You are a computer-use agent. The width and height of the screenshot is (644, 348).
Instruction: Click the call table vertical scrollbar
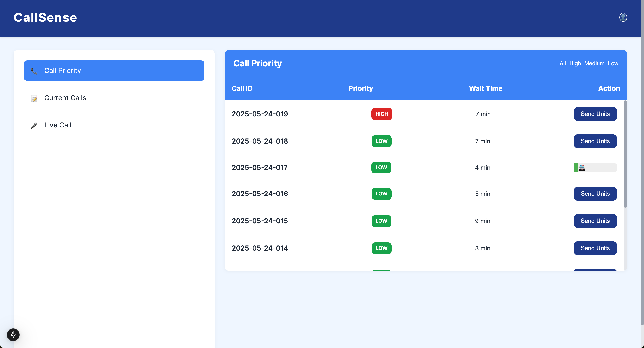tap(625, 154)
